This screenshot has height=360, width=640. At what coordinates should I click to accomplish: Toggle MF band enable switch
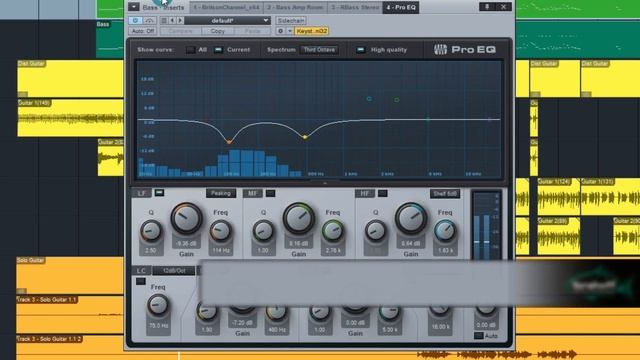[270, 193]
